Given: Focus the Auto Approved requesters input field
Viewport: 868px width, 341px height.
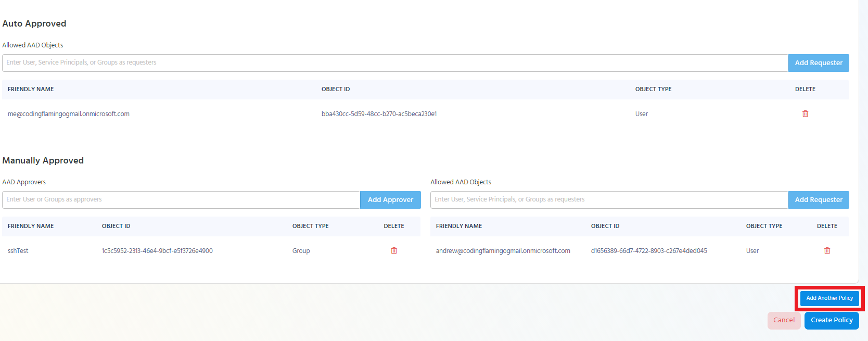Looking at the screenshot, I should tap(395, 63).
